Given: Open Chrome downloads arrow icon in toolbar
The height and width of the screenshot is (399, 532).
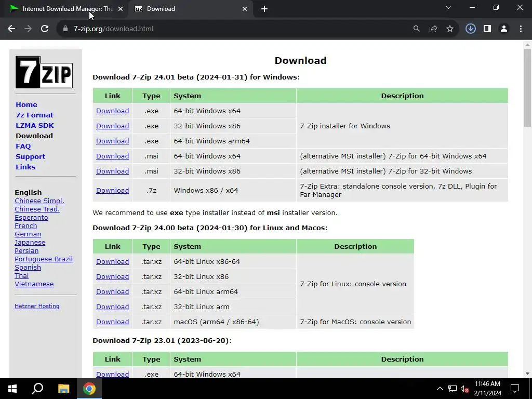Looking at the screenshot, I should (x=471, y=29).
